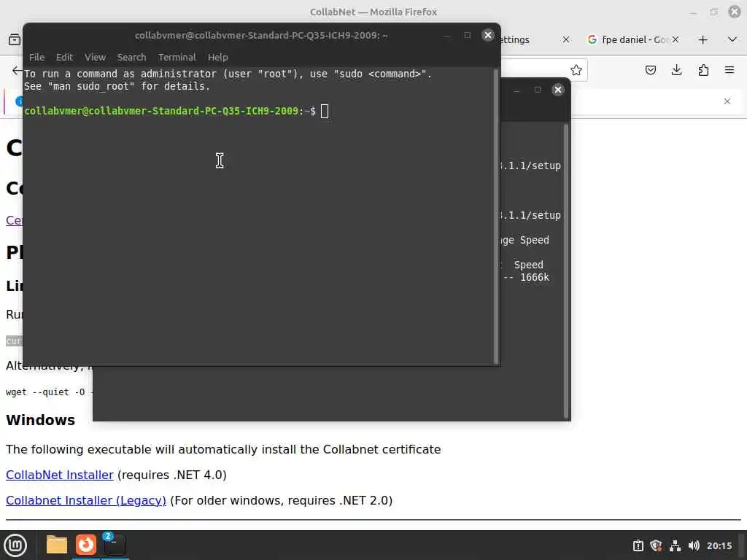The width and height of the screenshot is (747, 560).
Task: Open the network connections tray icon
Action: click(x=675, y=545)
